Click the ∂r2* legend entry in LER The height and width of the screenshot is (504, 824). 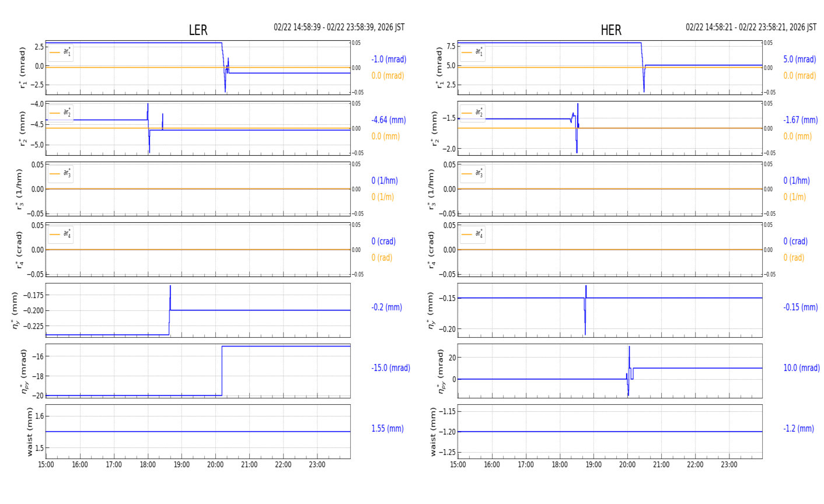[x=61, y=113]
